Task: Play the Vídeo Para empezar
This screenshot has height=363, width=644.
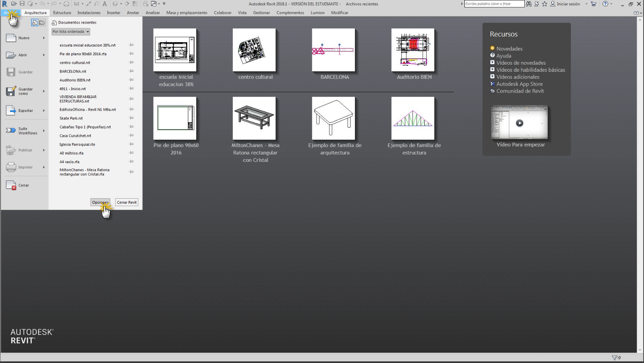Action: [520, 123]
